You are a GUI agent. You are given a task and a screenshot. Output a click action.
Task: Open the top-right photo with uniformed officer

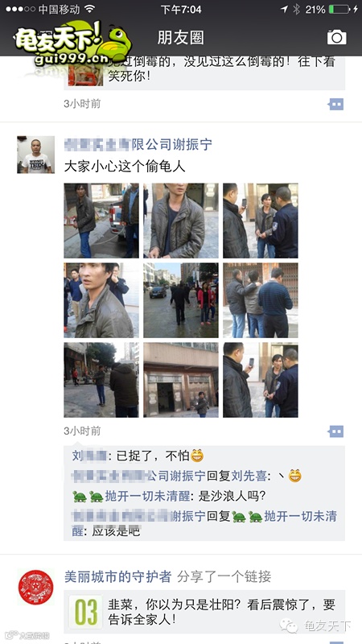(x=260, y=221)
